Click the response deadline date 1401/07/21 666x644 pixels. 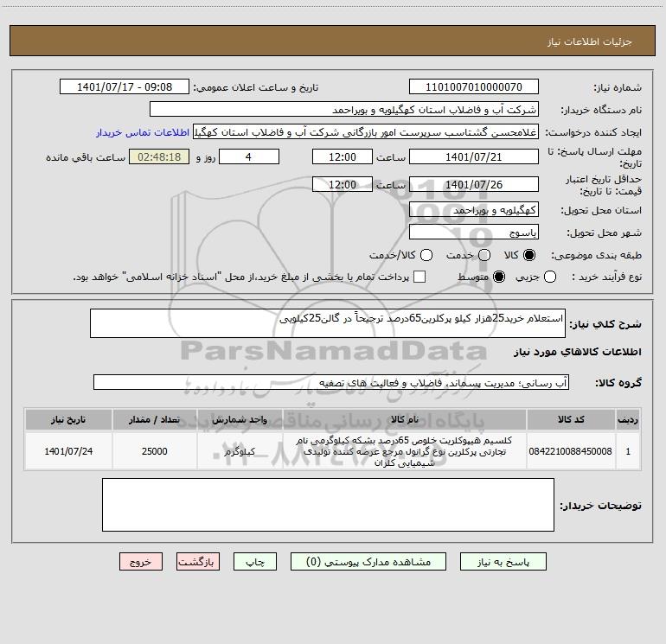click(x=474, y=156)
